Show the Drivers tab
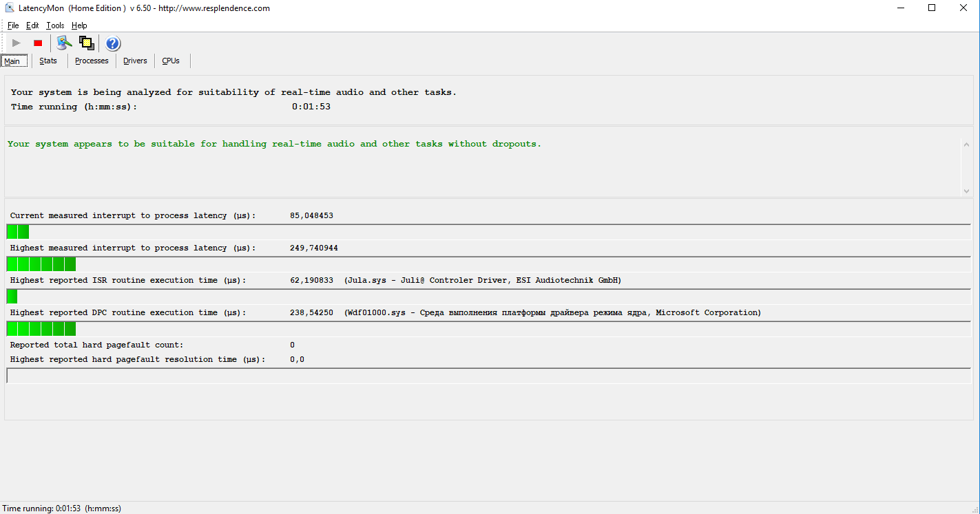The height and width of the screenshot is (514, 980). tap(135, 61)
